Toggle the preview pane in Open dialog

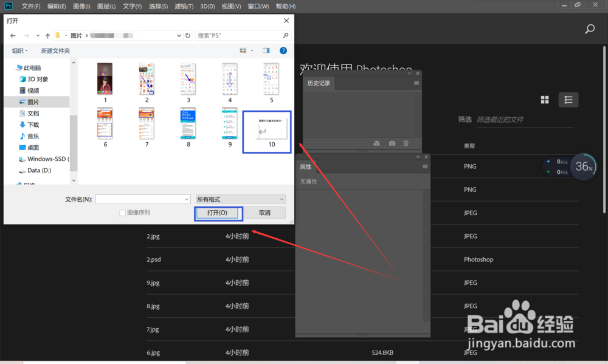pos(266,50)
